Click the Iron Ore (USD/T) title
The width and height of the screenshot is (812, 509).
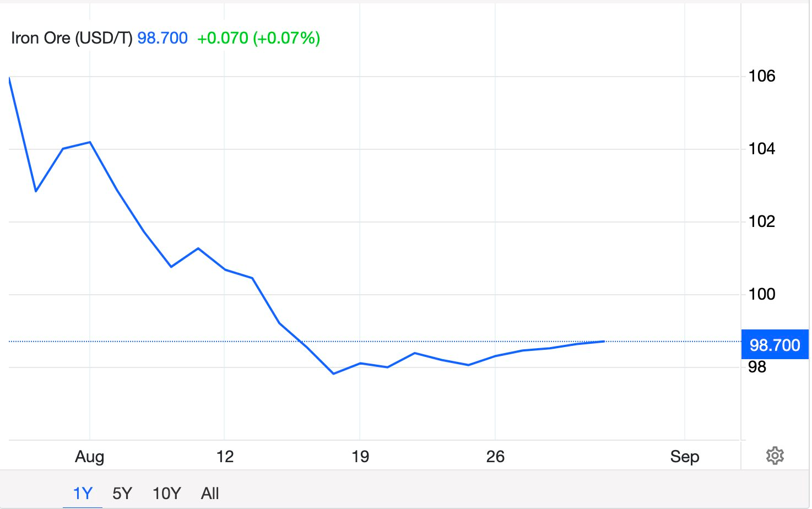tap(72, 38)
